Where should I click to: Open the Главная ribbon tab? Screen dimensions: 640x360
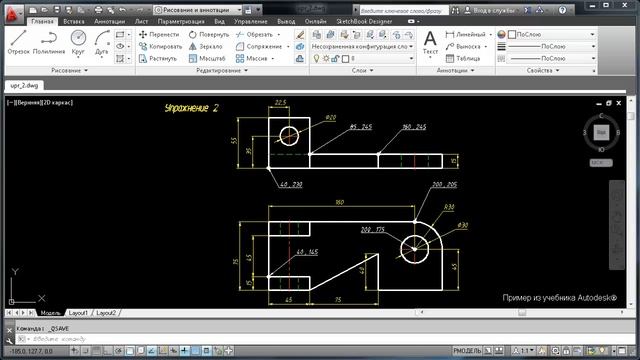click(42, 21)
